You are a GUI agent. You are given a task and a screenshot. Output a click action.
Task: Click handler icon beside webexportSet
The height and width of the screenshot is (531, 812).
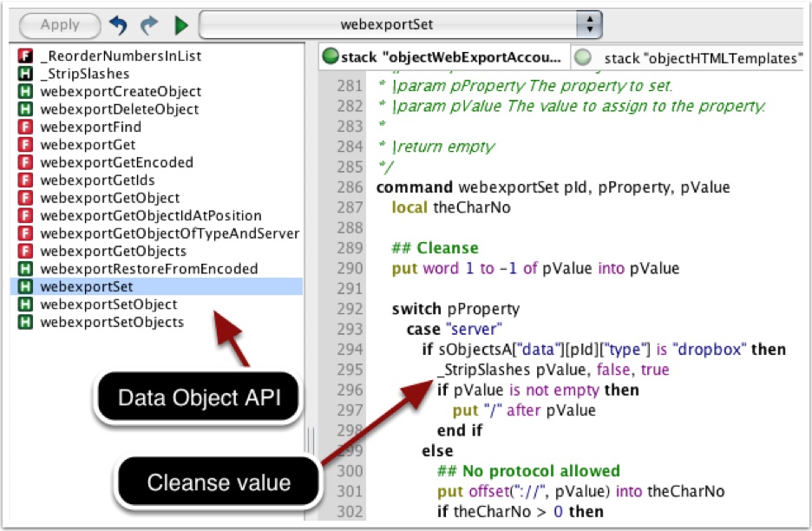coord(25,286)
